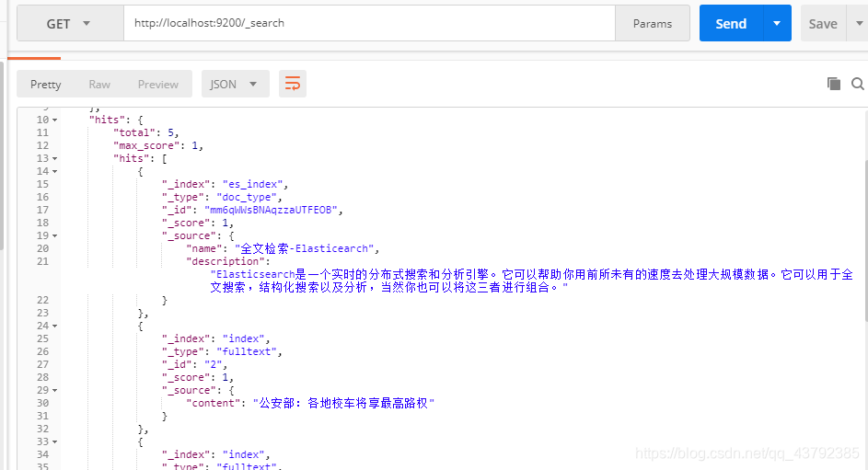Collapse the hits object at line 10

tap(55, 120)
